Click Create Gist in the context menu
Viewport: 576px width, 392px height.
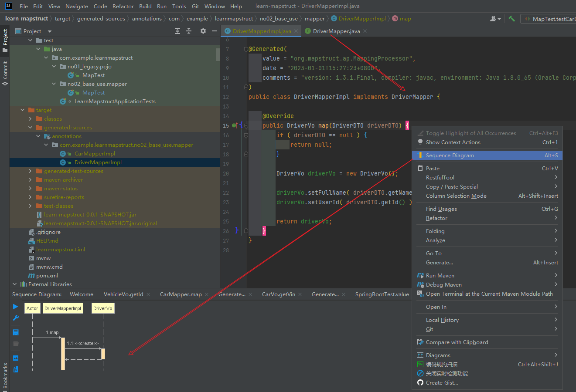pos(442,382)
